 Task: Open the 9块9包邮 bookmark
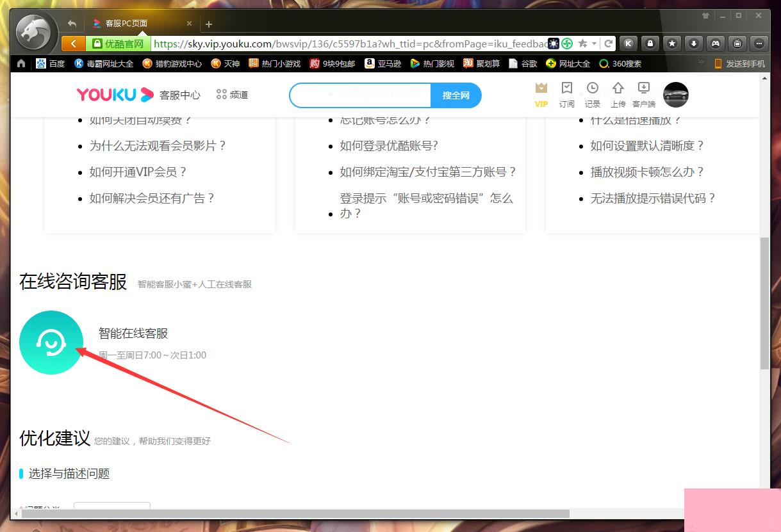pos(332,63)
